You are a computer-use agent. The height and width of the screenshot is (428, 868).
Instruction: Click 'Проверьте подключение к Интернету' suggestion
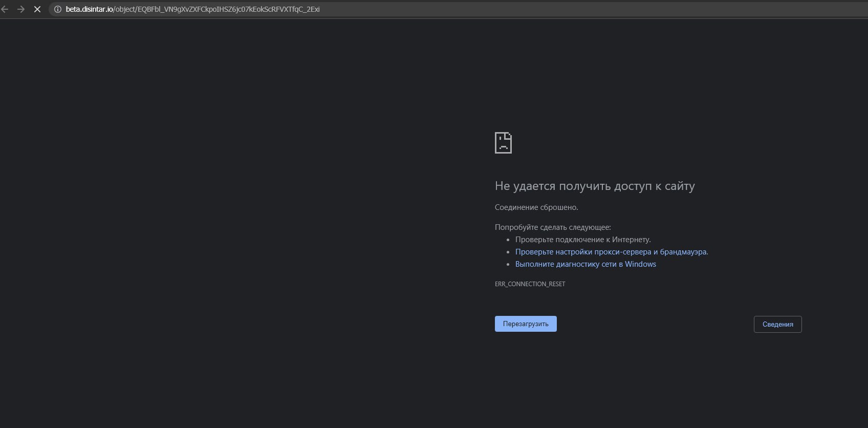(582, 240)
